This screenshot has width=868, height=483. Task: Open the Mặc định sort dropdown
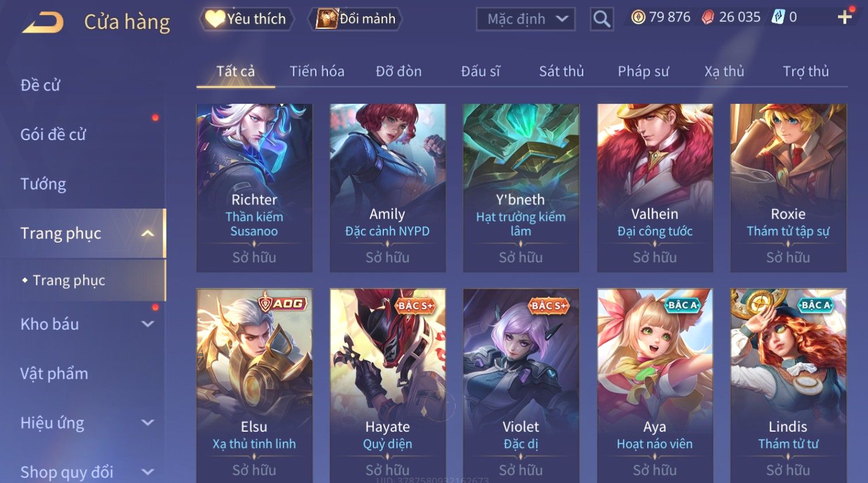coord(526,19)
